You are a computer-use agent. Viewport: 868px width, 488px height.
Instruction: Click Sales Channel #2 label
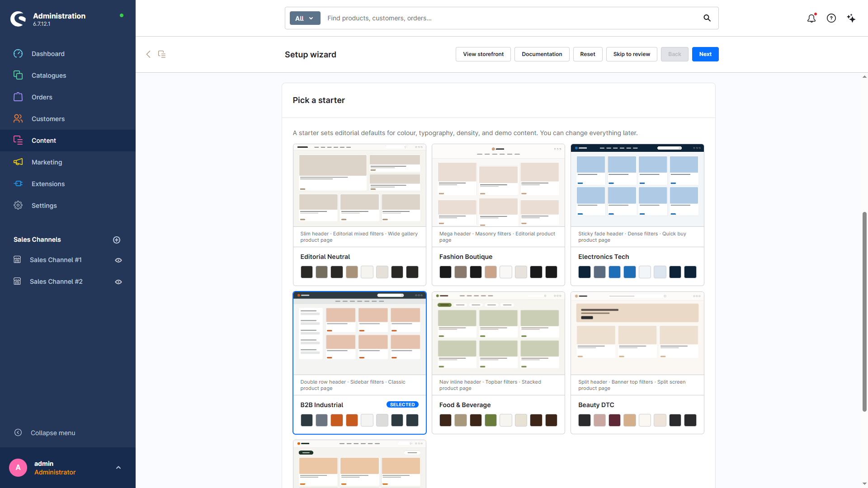[x=56, y=282]
